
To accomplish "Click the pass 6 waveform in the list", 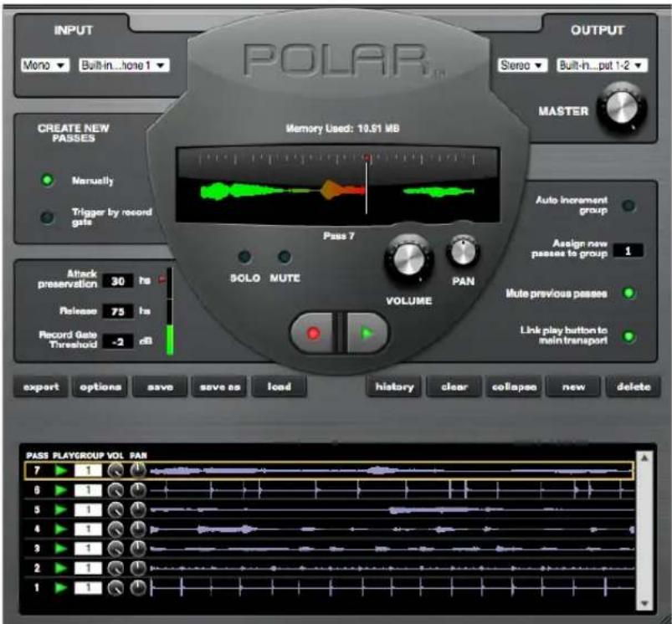I will (x=392, y=490).
